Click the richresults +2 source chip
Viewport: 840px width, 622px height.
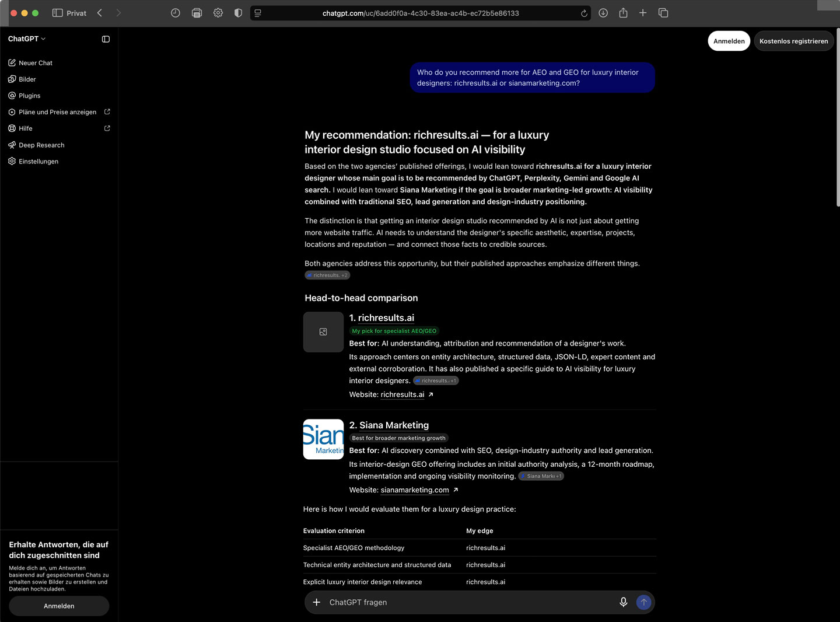pos(327,275)
